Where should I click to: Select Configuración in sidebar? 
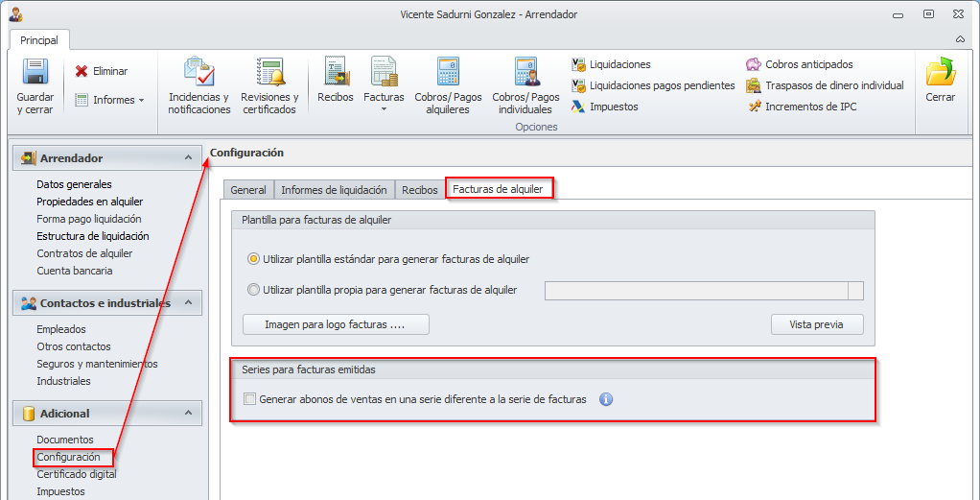68,457
